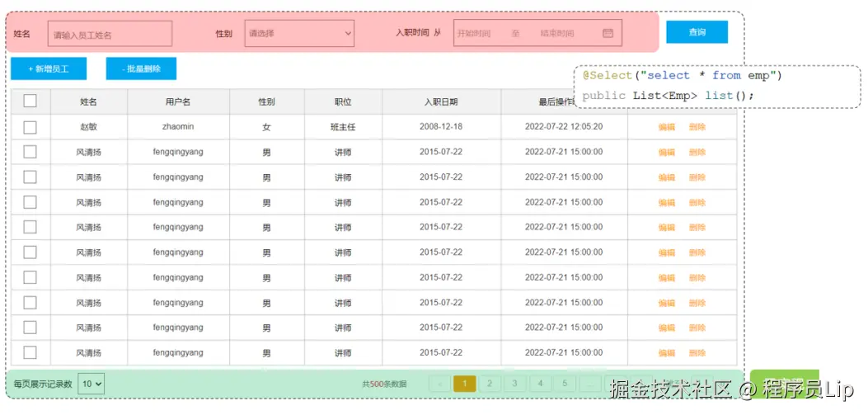868x415 pixels.
Task: Select page 1 in pagination
Action: pyautogui.click(x=464, y=384)
